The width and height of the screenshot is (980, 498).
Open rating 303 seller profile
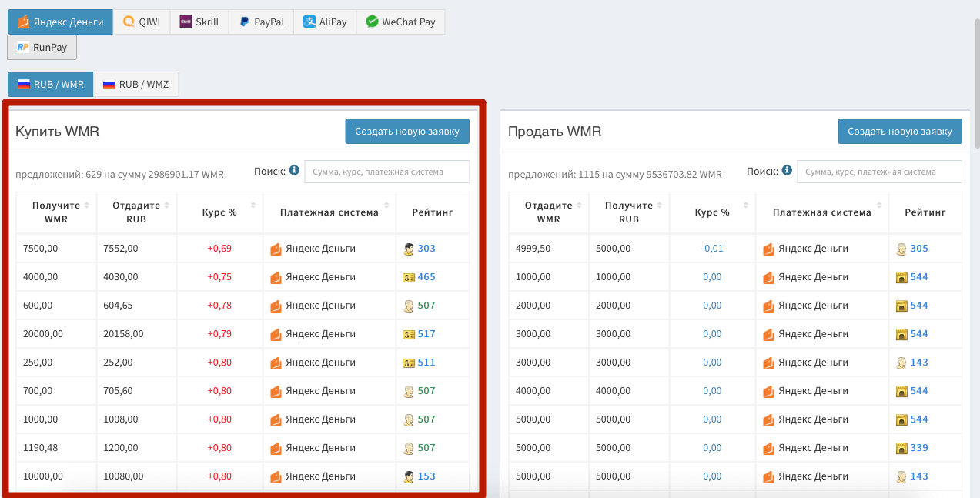(x=426, y=249)
